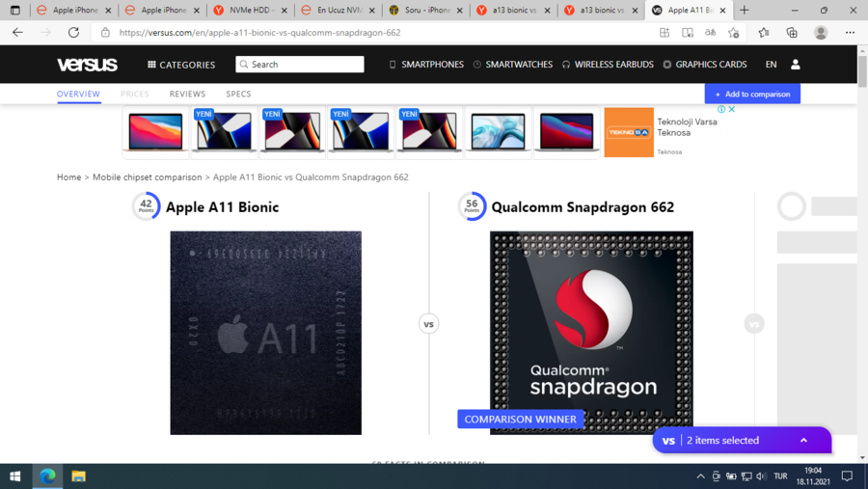
Task: Click the Versus site logo
Action: (87, 65)
